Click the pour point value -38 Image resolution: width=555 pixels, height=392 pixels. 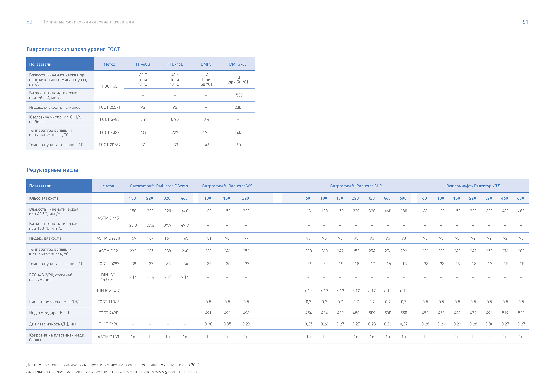pos(133,264)
